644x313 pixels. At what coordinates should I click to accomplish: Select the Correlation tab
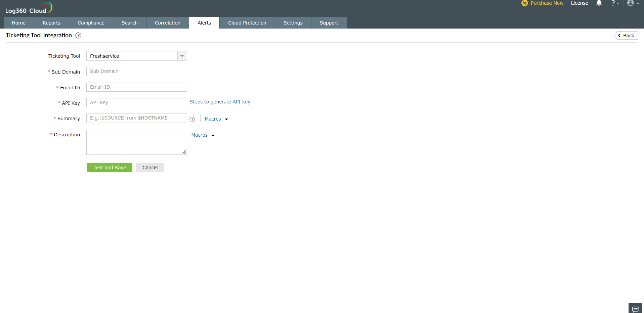[x=168, y=23]
